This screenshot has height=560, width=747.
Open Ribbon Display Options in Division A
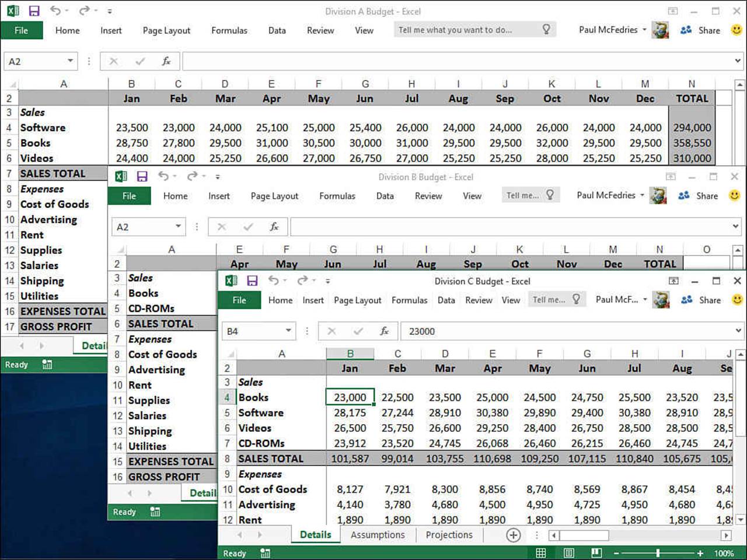click(673, 11)
